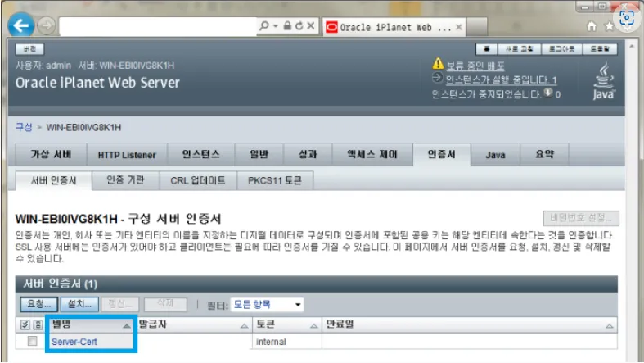Click the 로그아웃 logout button
The height and width of the screenshot is (363, 644).
point(562,49)
